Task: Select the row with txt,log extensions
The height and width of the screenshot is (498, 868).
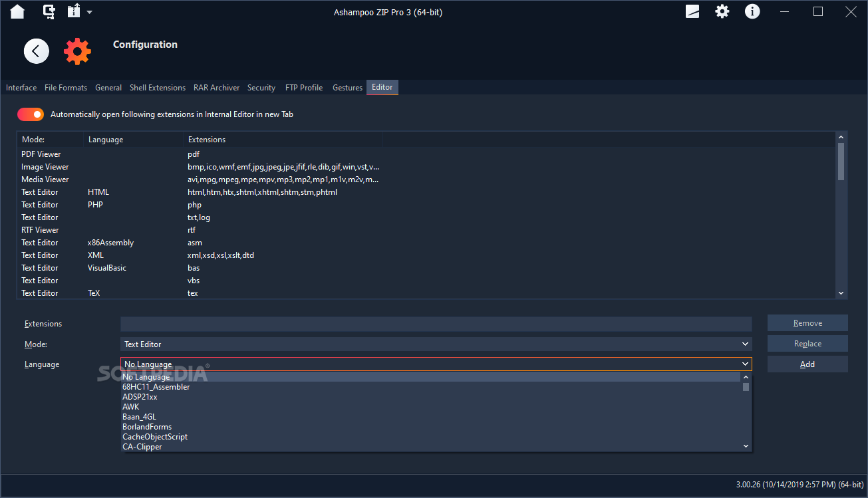Action: click(426, 217)
